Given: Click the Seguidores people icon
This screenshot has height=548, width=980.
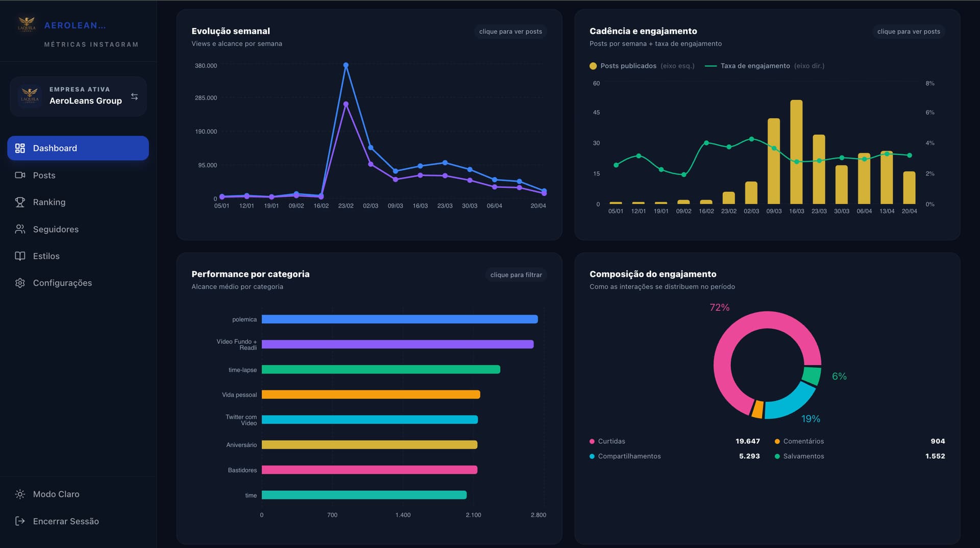Looking at the screenshot, I should [20, 229].
